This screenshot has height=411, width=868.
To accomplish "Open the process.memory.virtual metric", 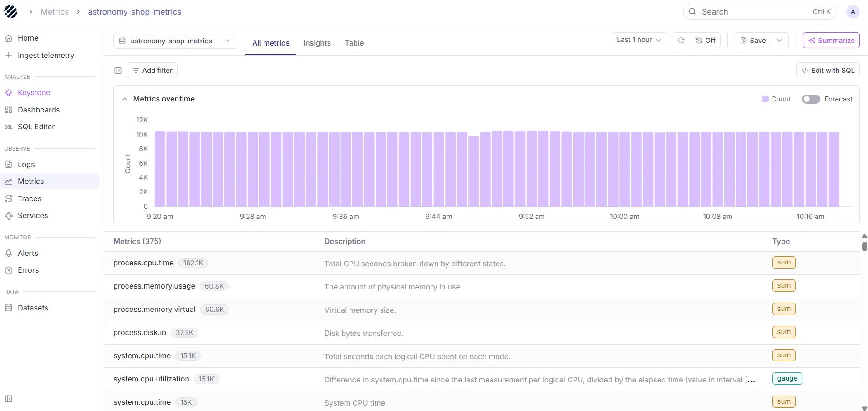I will point(482,310).
